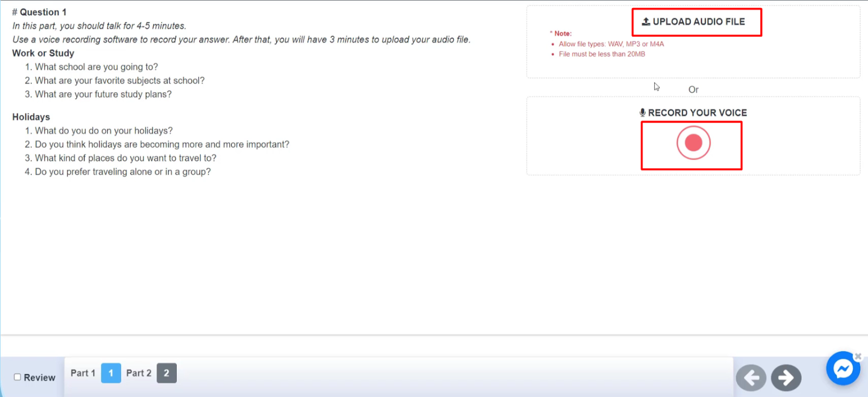
Task: Click the Part 2 label
Action: 139,373
